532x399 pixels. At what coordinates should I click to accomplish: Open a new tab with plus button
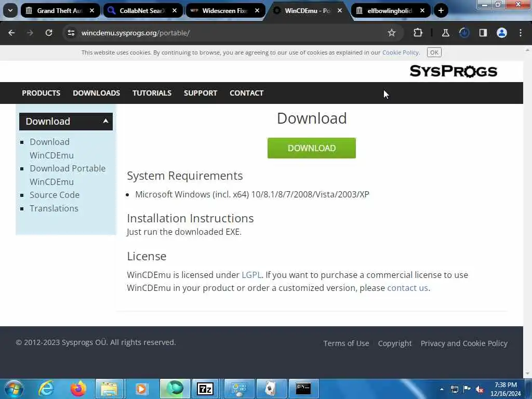click(x=441, y=10)
